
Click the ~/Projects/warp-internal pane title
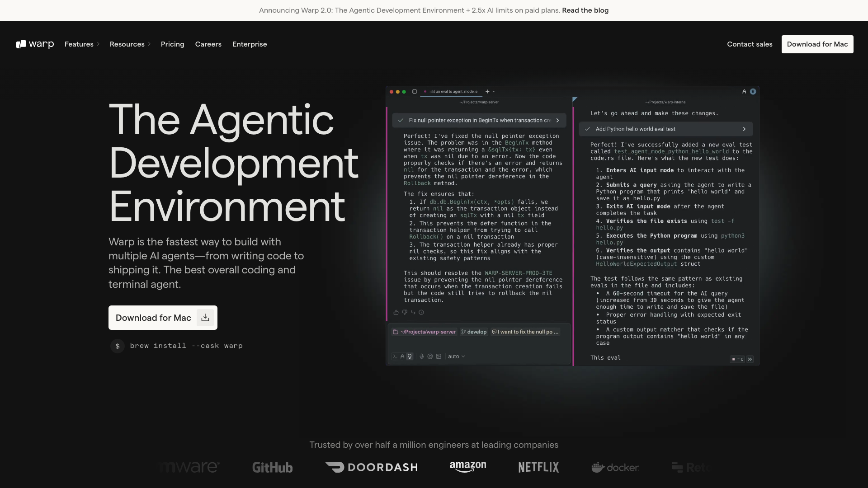click(x=665, y=102)
